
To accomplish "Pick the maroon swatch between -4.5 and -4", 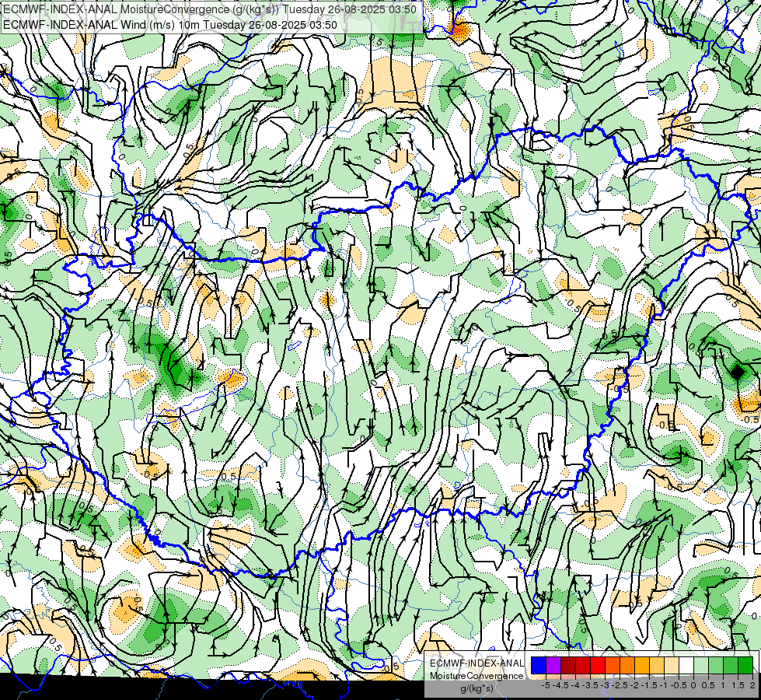I will pyautogui.click(x=568, y=666).
